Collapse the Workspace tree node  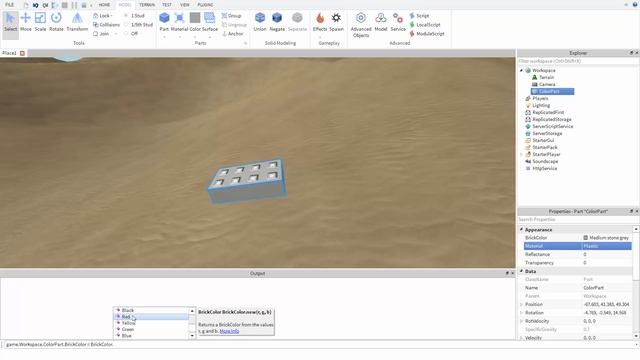[521, 70]
